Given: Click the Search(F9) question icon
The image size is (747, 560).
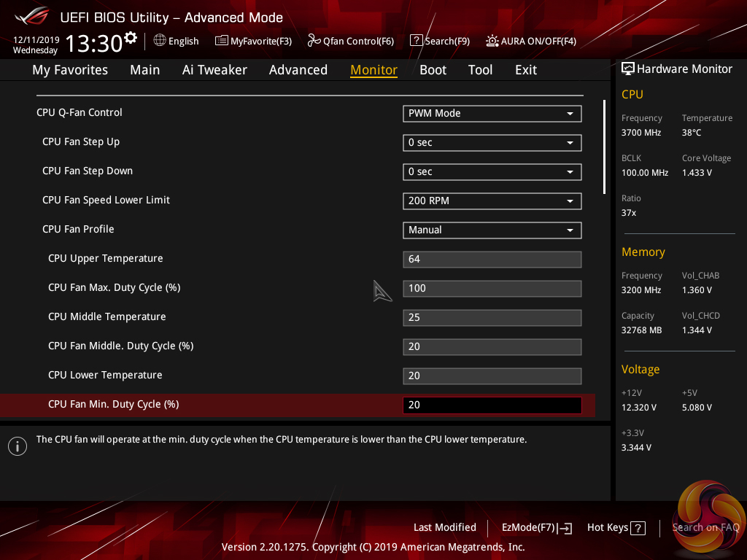Looking at the screenshot, I should 416,41.
